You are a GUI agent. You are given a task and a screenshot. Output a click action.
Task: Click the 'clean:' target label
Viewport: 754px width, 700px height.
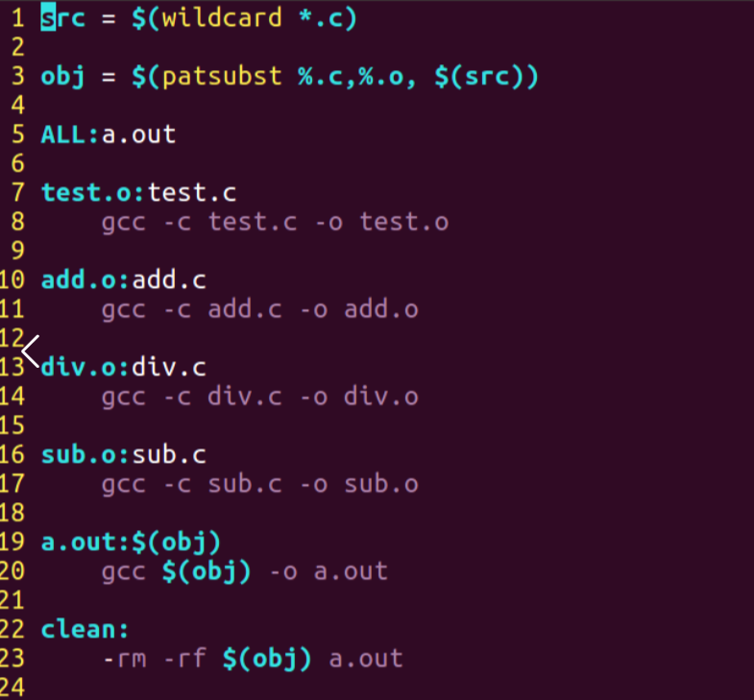(x=85, y=630)
